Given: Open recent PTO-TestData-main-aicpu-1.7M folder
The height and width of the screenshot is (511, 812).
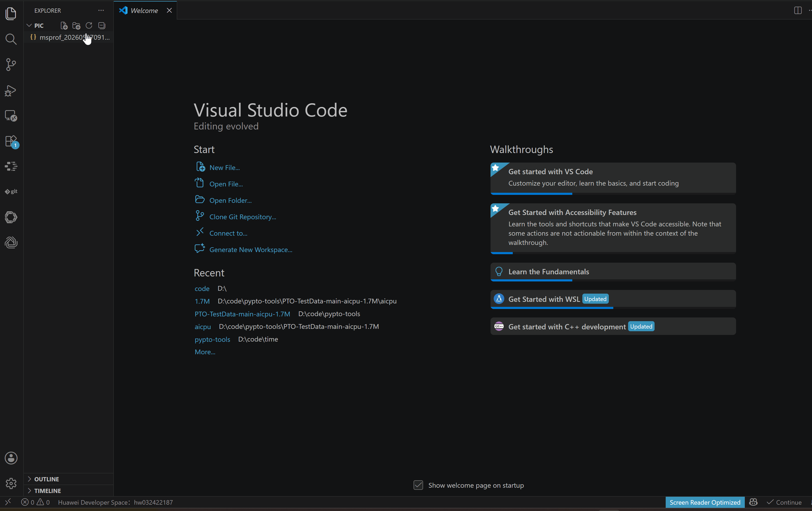Looking at the screenshot, I should coord(242,314).
